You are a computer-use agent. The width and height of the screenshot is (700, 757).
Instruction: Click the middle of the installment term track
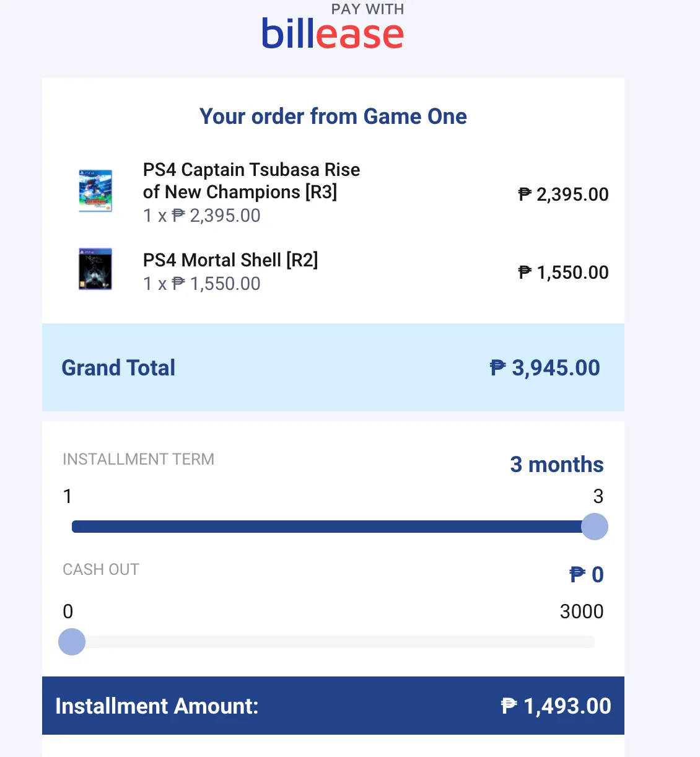[x=333, y=527]
